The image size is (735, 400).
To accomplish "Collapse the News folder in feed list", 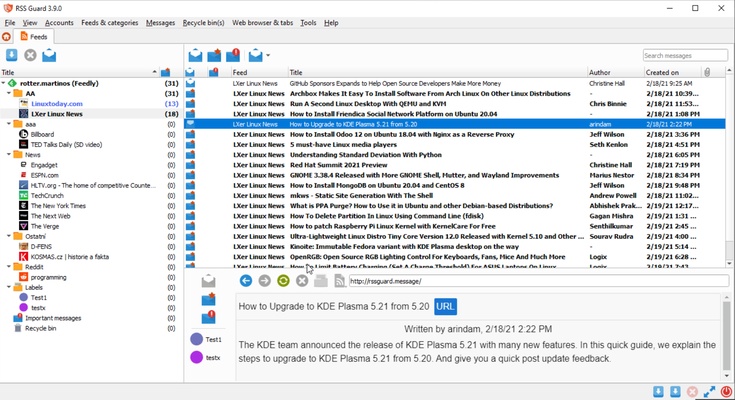I will (x=8, y=155).
